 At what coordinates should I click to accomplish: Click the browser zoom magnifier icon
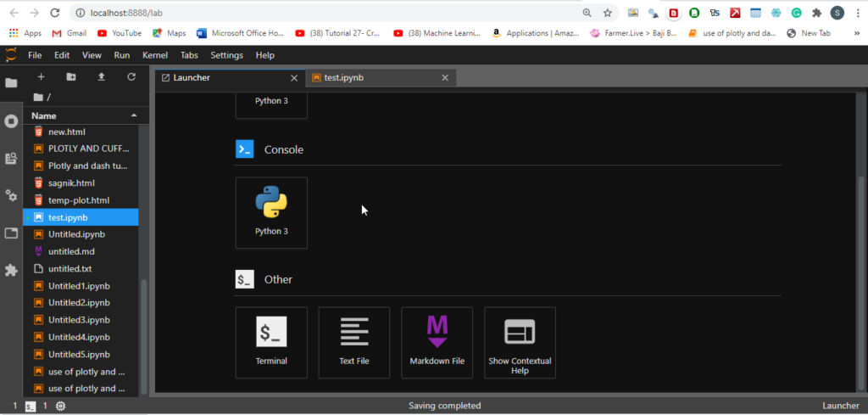tap(587, 13)
